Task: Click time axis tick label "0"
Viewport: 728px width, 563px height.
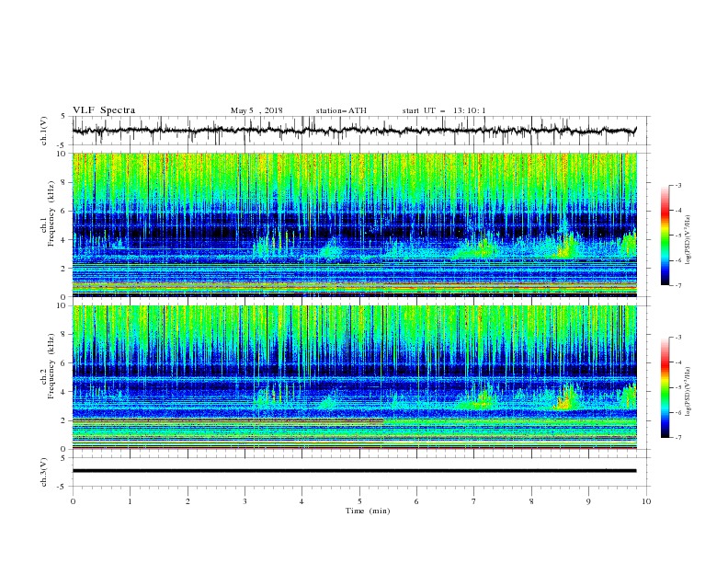Action: coord(73,501)
